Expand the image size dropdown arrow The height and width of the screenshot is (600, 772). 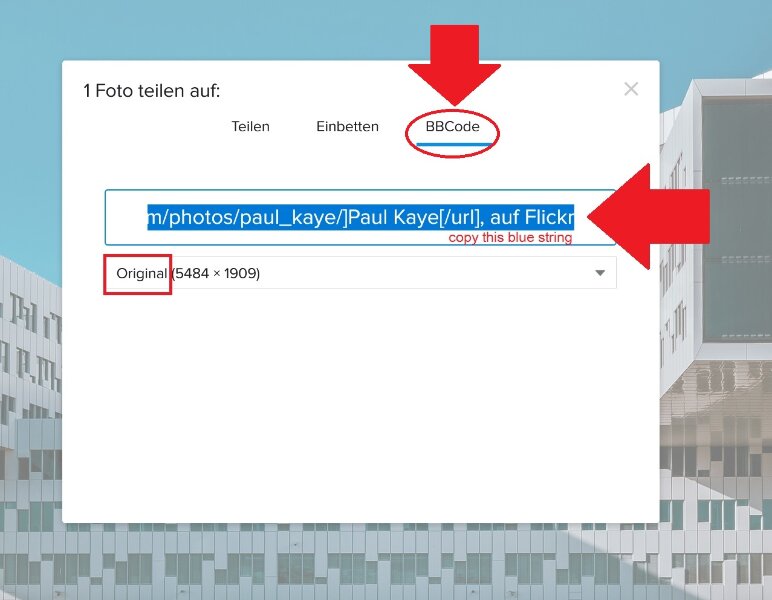600,273
